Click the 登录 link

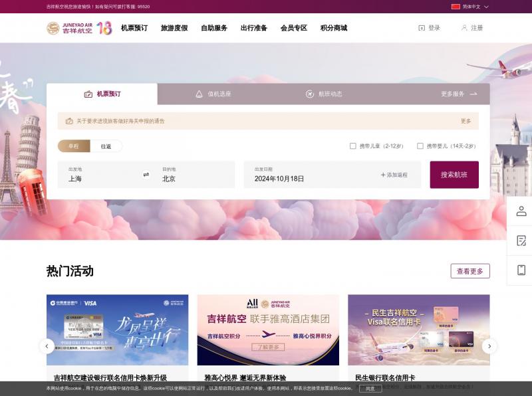pos(434,28)
